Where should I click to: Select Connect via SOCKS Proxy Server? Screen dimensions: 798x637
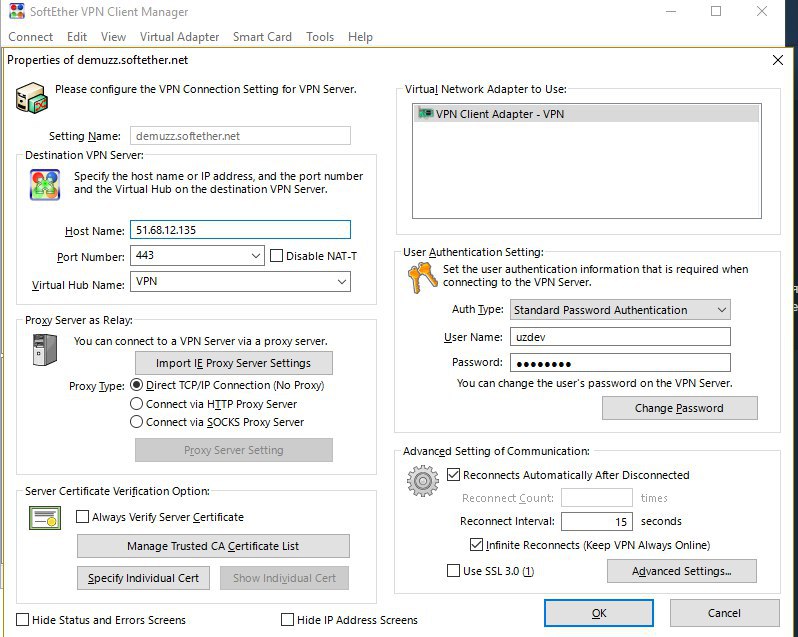point(136,422)
